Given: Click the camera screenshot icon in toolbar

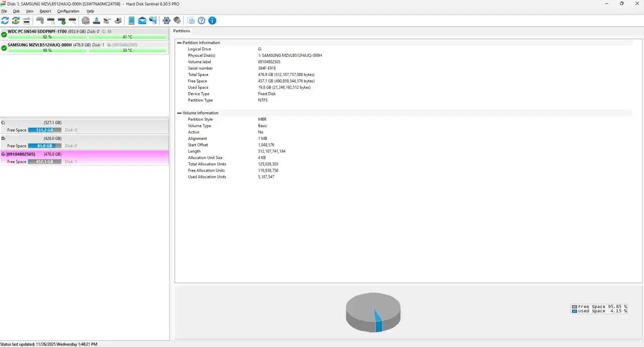Looking at the screenshot, I should click(191, 21).
